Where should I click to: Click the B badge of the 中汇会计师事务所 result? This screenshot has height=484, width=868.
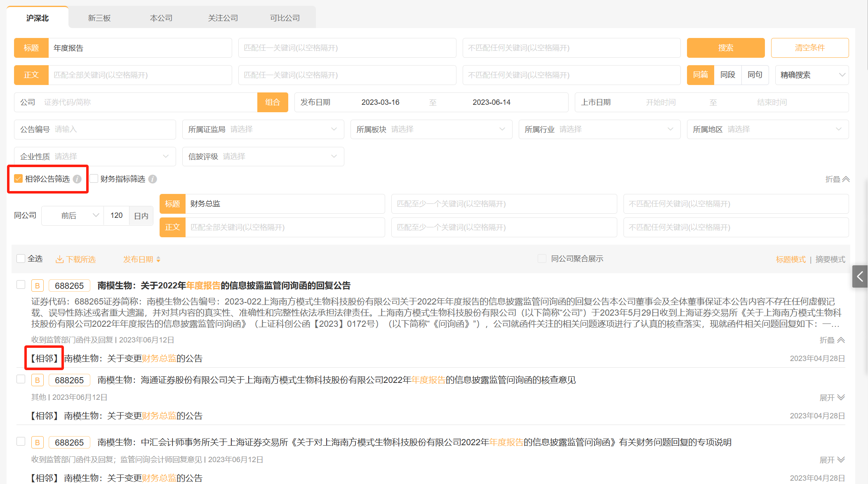37,442
